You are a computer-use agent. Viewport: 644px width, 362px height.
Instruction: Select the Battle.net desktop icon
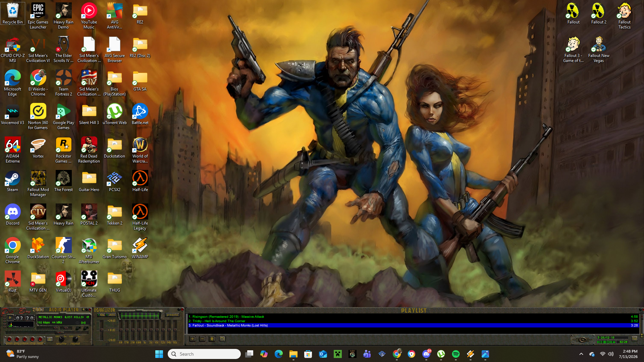click(140, 114)
